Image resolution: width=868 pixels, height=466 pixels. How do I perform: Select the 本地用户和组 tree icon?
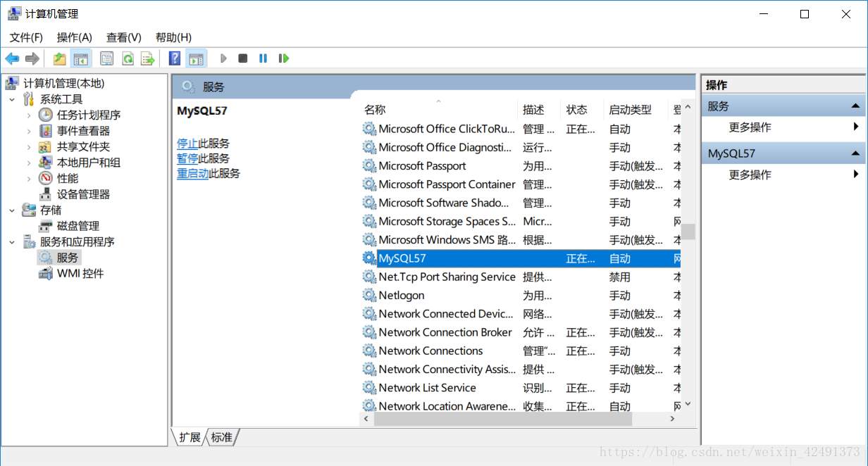point(45,163)
